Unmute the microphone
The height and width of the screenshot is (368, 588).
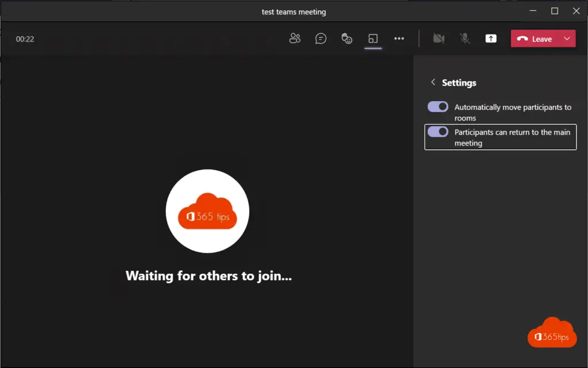[465, 39]
